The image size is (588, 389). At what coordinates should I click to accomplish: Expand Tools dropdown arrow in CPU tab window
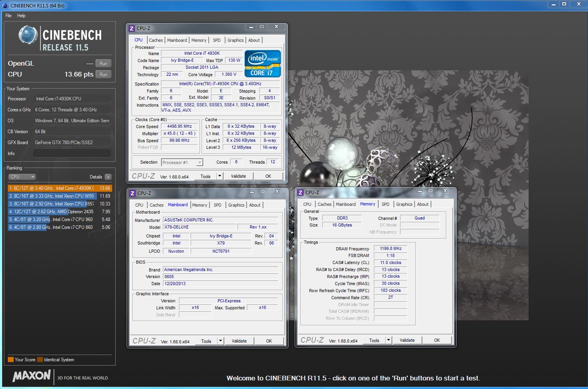point(220,176)
